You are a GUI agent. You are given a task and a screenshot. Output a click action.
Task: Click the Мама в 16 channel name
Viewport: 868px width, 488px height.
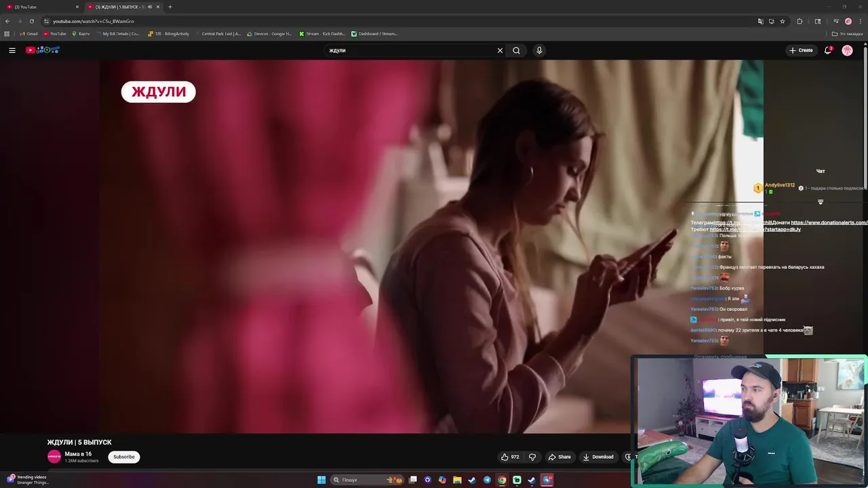[78, 454]
